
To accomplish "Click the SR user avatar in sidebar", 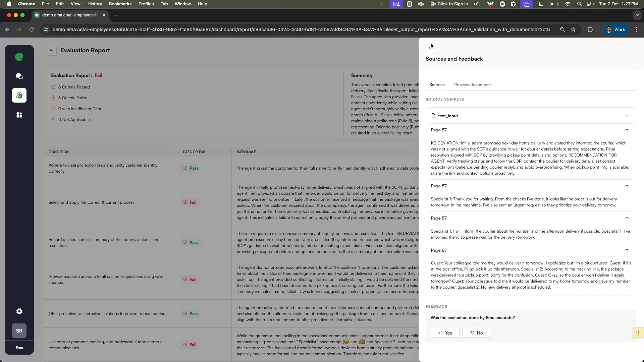I will click(19, 331).
